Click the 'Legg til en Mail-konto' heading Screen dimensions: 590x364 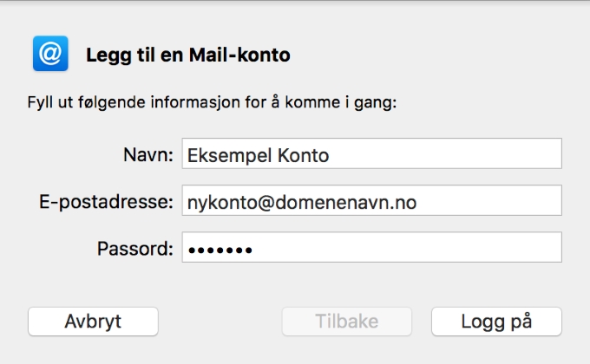coord(188,55)
